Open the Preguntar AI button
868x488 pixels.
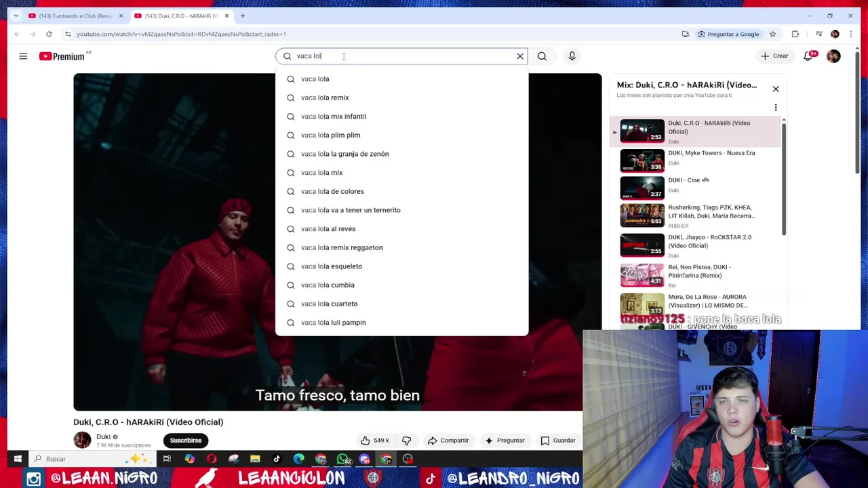tap(504, 441)
